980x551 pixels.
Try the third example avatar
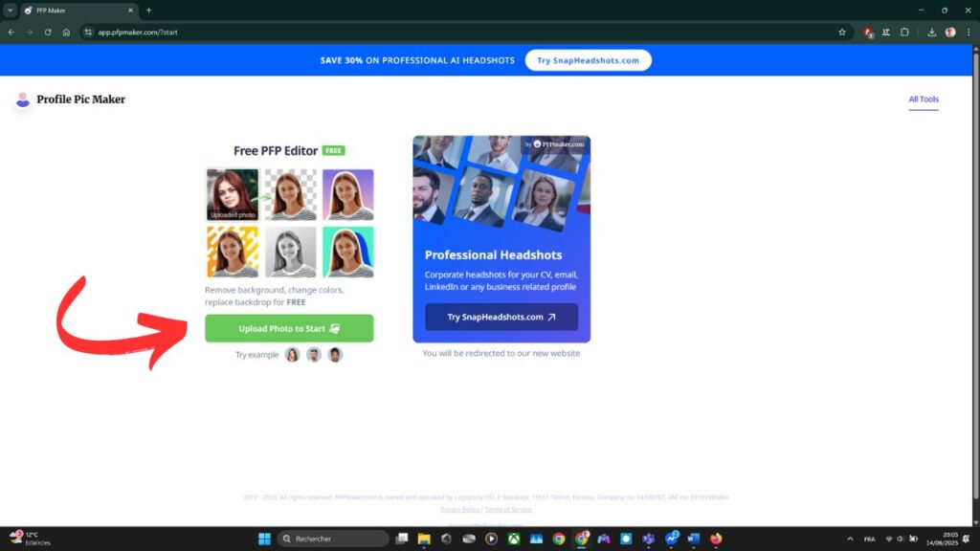coord(335,355)
